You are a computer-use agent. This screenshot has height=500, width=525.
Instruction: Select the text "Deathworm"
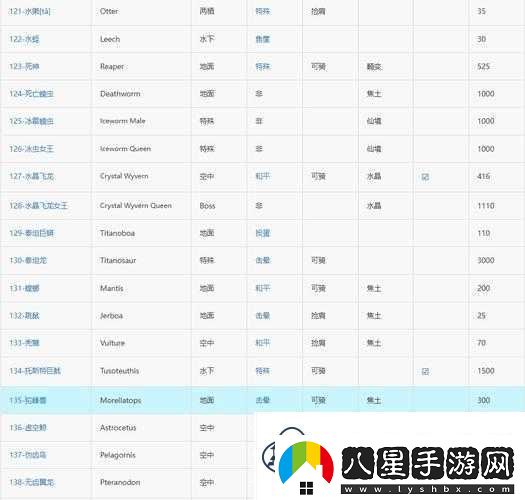[120, 94]
